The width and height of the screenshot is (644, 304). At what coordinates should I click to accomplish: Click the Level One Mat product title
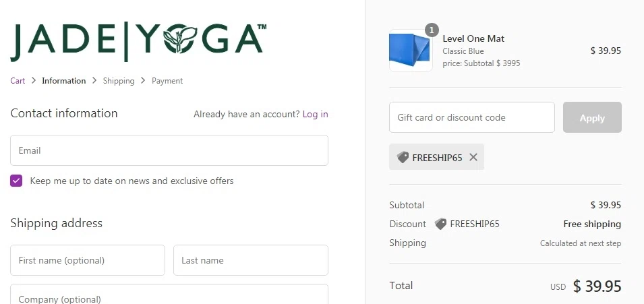(x=473, y=38)
